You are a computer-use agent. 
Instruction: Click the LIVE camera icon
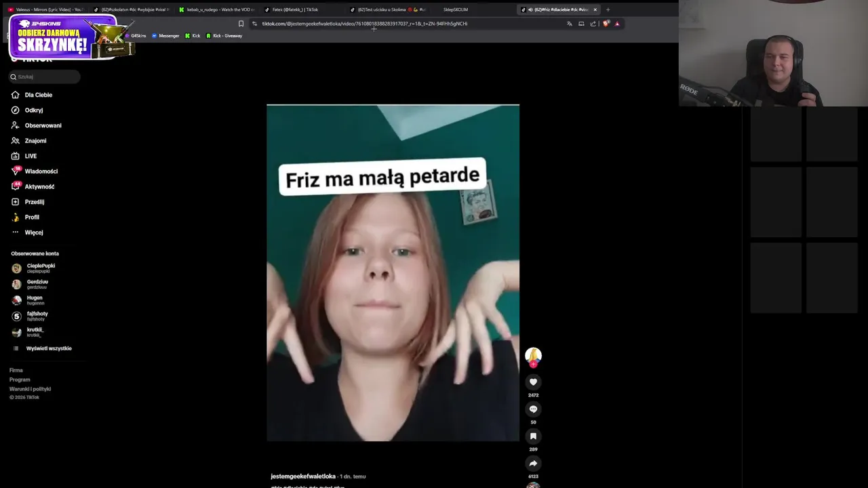pyautogui.click(x=15, y=156)
